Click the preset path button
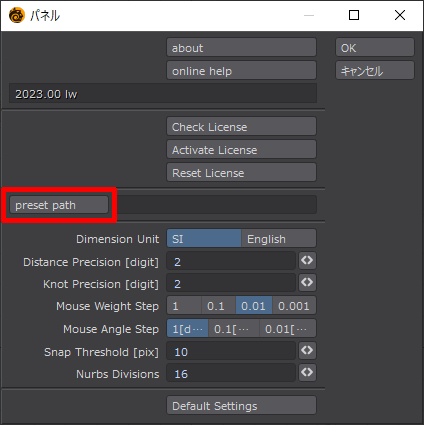 (59, 205)
